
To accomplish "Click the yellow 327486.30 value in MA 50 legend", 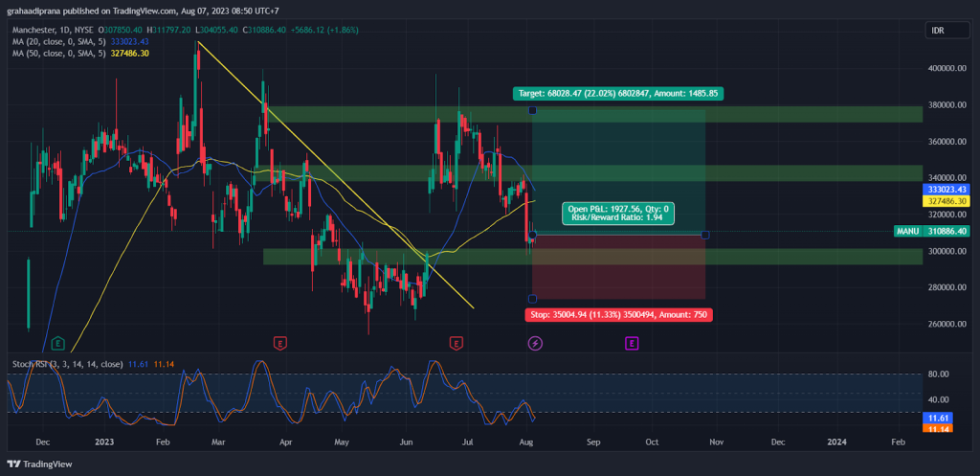I will (x=131, y=54).
